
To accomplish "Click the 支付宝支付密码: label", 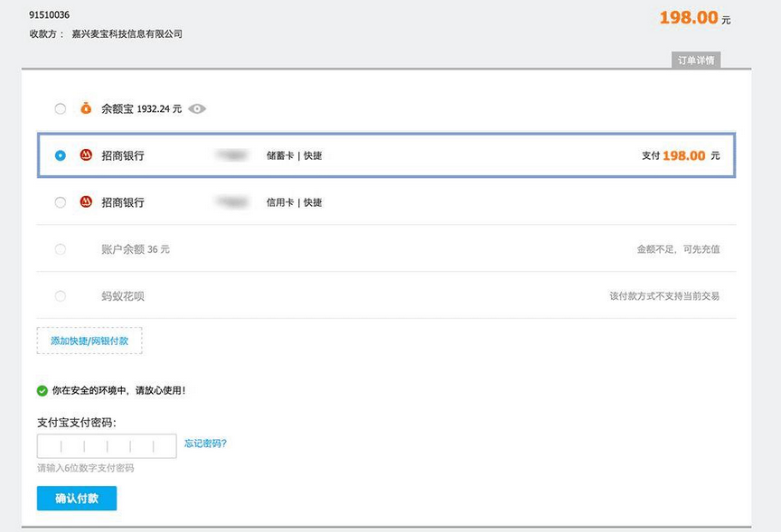I will point(77,423).
